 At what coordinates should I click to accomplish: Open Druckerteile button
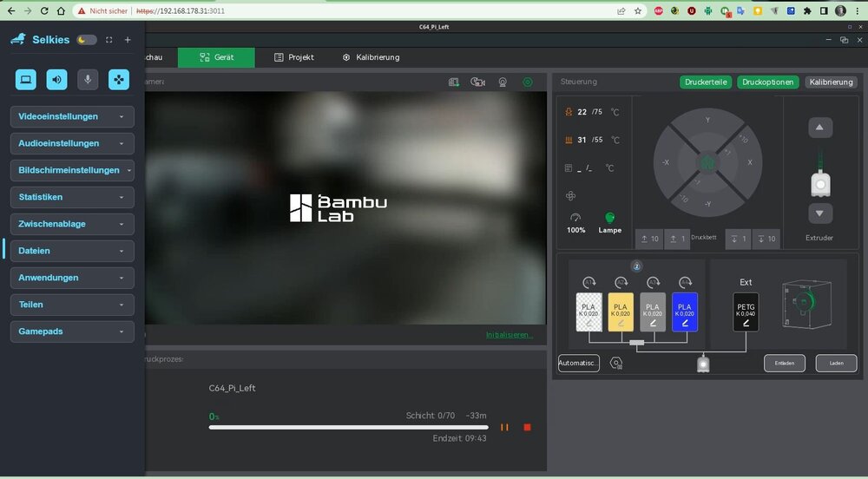(x=706, y=82)
